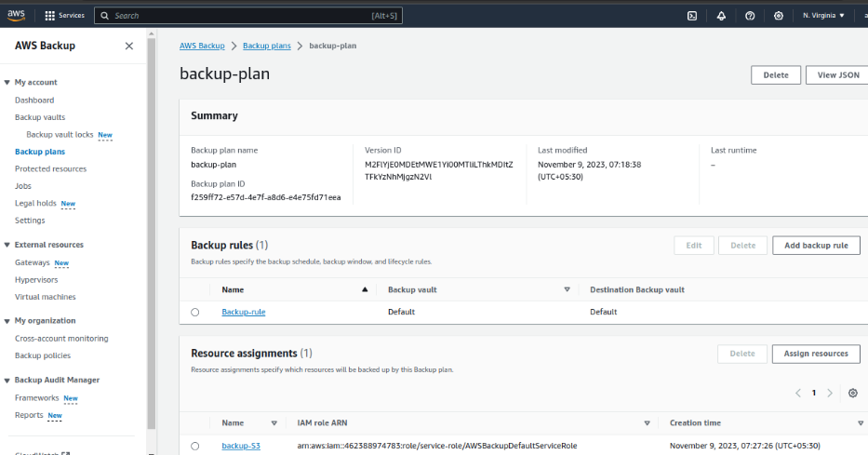Click the AWS Backup breadcrumb link
This screenshot has height=455, width=868.
(x=202, y=46)
